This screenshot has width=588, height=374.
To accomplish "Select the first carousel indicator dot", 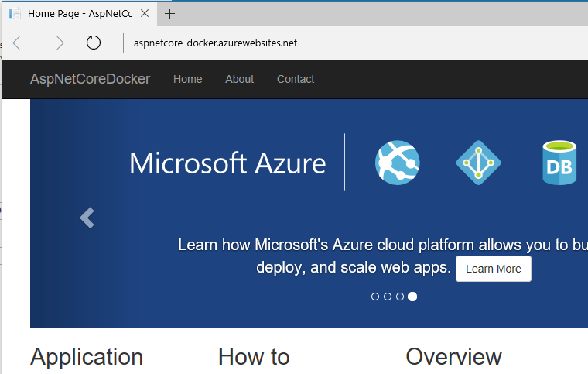I will (375, 297).
